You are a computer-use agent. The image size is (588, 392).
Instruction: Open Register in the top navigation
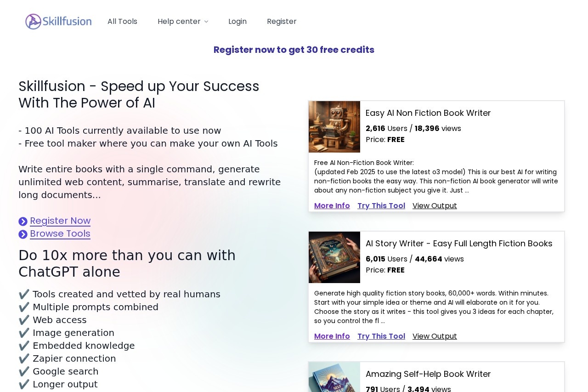point(282,22)
